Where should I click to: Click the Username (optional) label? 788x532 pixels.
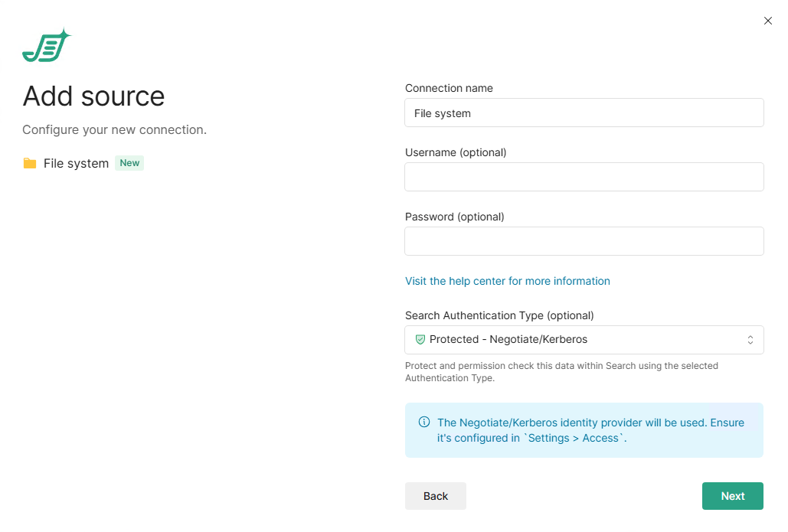coord(455,152)
